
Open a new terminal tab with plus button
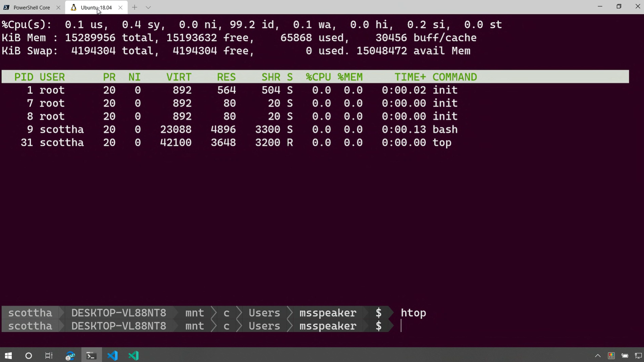pos(135,7)
